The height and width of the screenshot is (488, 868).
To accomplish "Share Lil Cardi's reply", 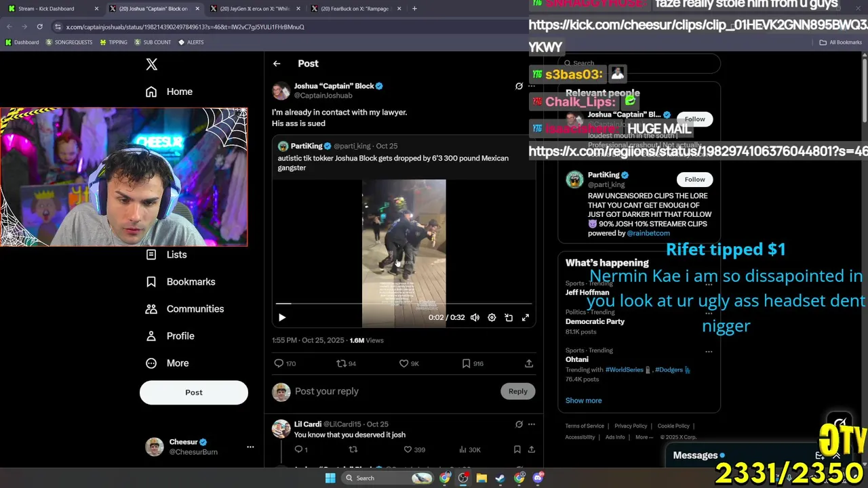I will [532, 449].
